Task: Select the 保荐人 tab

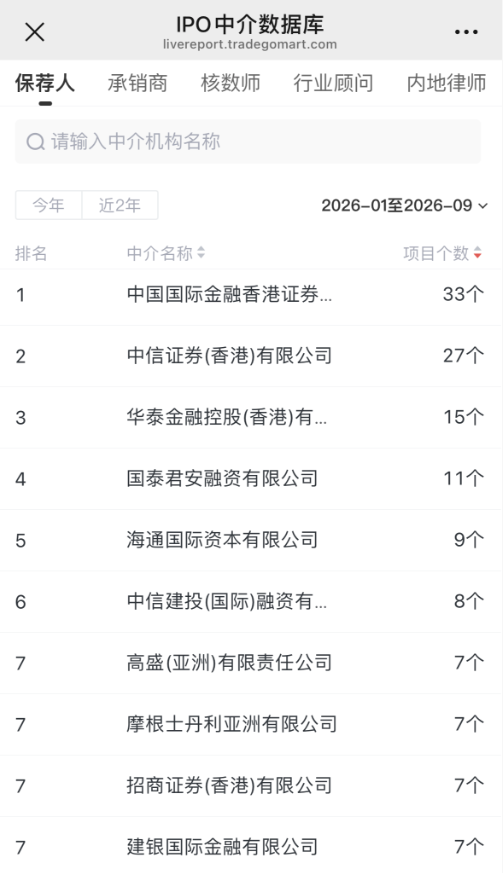Action: click(45, 83)
